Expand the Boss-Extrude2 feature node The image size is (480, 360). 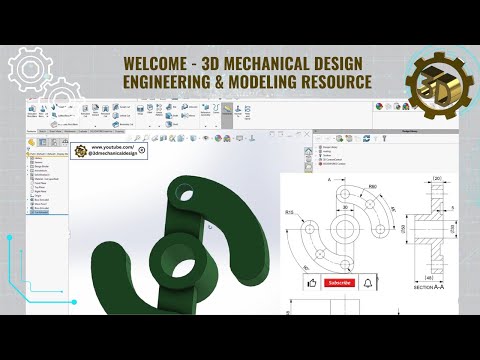28,208
